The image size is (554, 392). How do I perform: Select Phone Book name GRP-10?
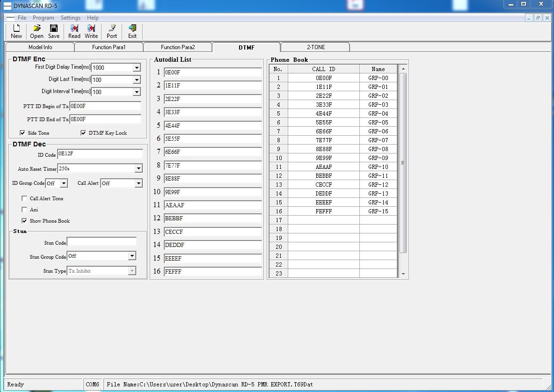pyautogui.click(x=378, y=167)
